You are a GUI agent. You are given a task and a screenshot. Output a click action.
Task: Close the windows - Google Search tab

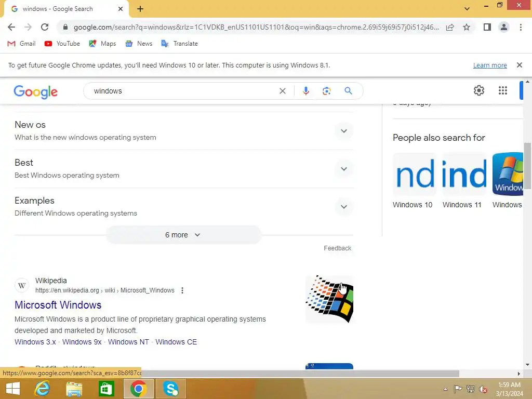coord(121,9)
